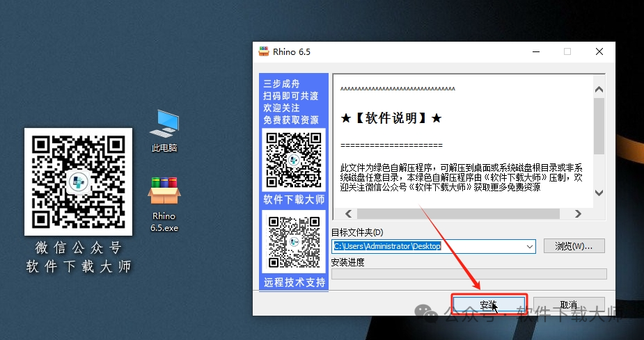
Task: Click the horizontal scrollbar thumb in description box
Action: (x=458, y=213)
